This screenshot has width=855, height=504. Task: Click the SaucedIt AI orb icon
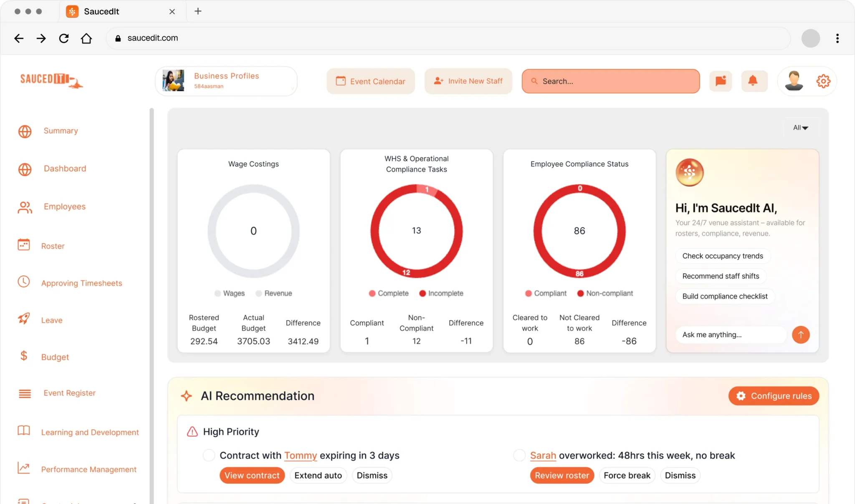tap(690, 172)
